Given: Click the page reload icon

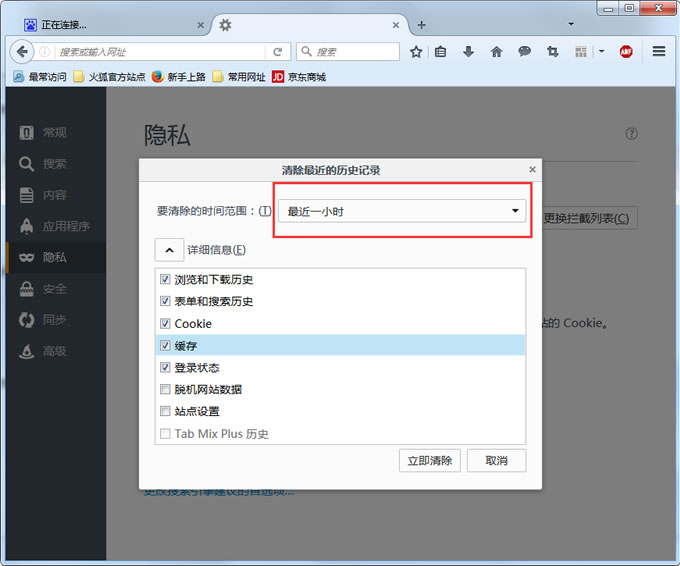Looking at the screenshot, I should (x=277, y=51).
